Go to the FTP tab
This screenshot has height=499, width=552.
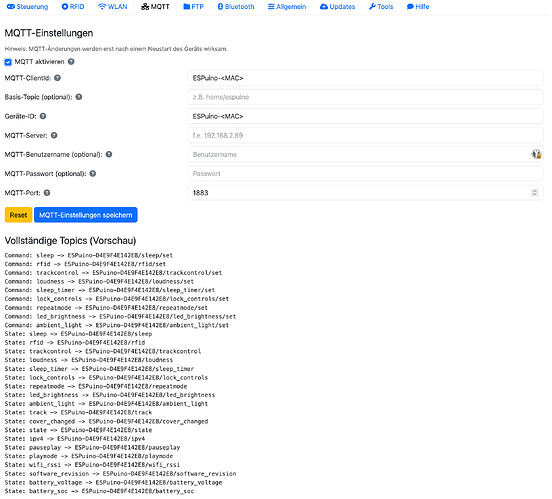click(x=194, y=7)
